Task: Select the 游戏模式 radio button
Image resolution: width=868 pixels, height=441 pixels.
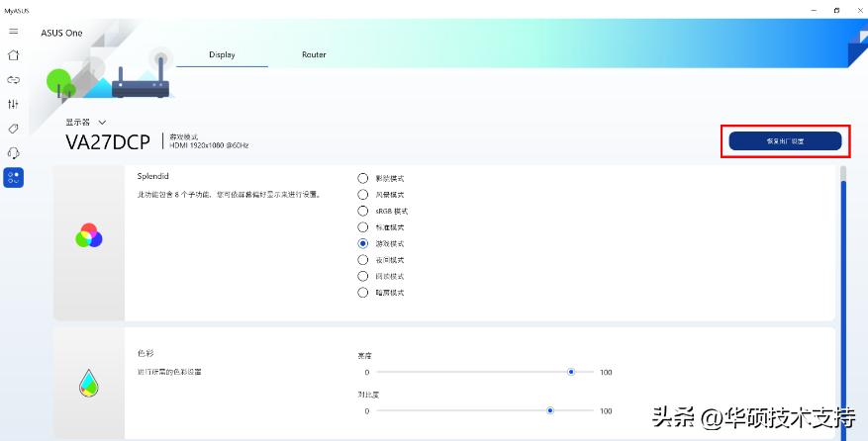Action: pos(362,243)
